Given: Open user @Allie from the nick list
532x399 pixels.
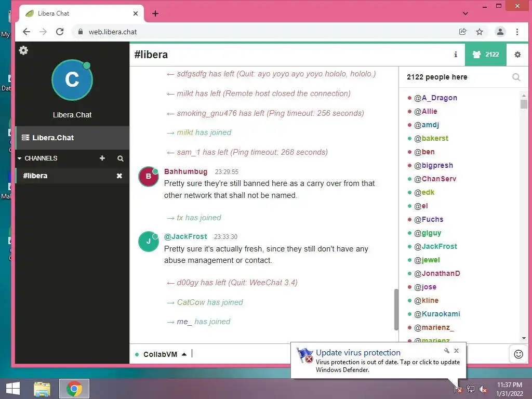Looking at the screenshot, I should click(425, 111).
